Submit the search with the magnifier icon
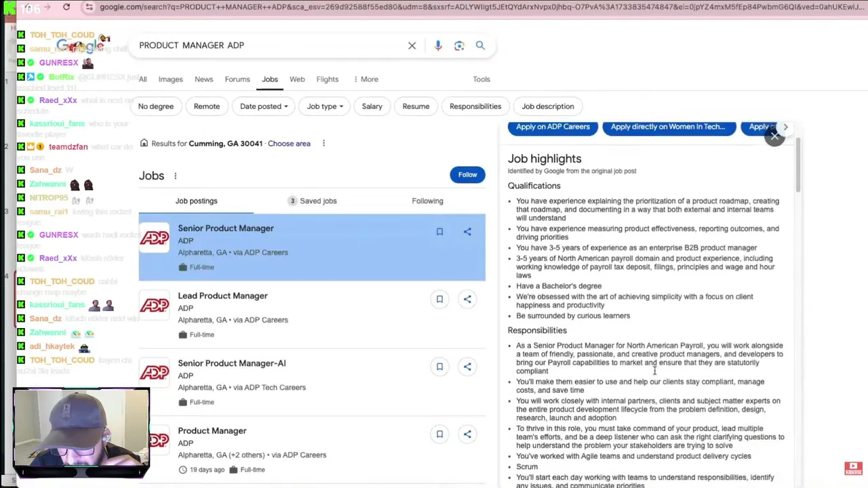The width and height of the screenshot is (868, 488). [x=480, y=45]
